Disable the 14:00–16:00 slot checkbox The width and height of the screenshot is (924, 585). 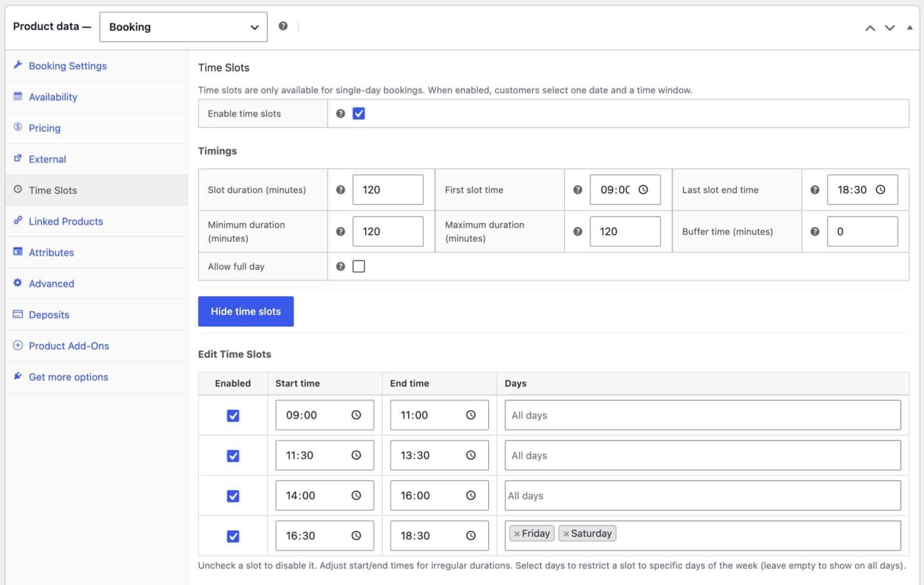point(233,496)
